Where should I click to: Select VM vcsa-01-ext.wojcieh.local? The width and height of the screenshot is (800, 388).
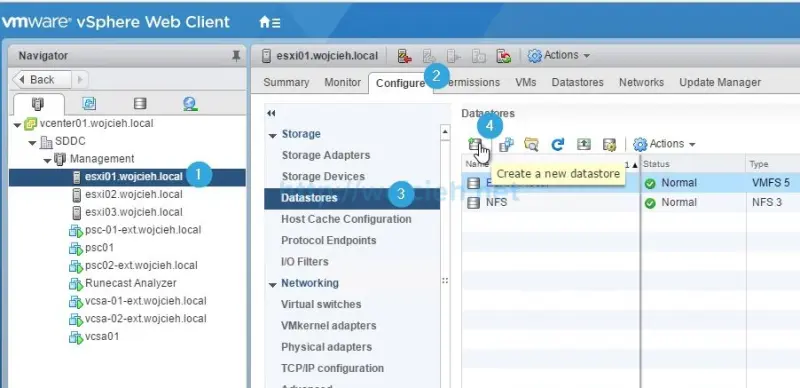(x=145, y=301)
